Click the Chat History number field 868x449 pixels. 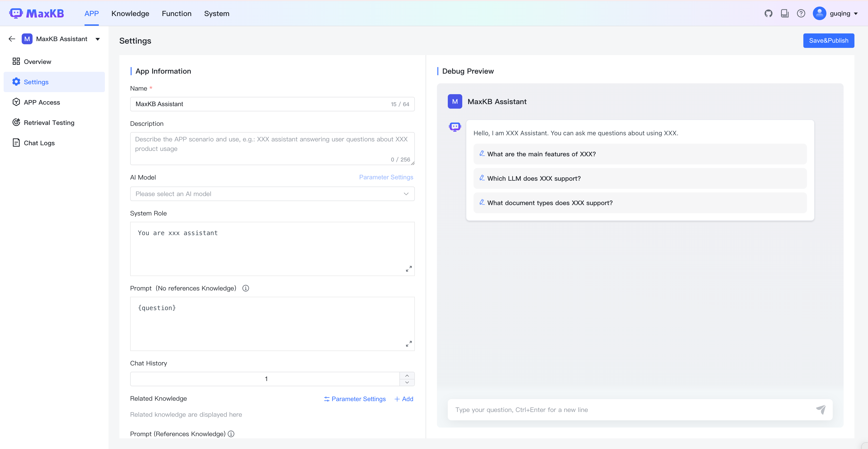[265, 379]
